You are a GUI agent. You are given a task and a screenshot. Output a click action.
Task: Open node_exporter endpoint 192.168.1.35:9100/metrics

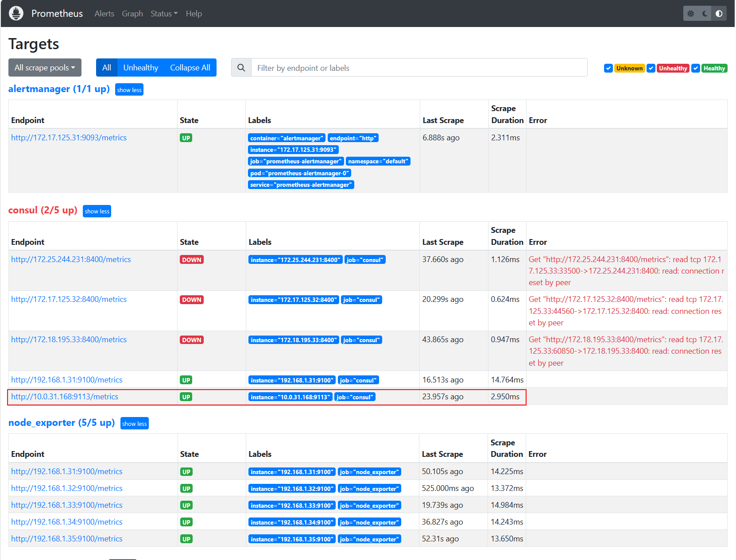67,539
